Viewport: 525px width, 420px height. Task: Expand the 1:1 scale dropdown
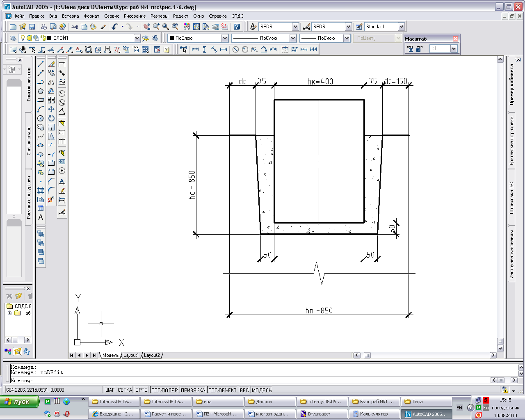(x=454, y=48)
